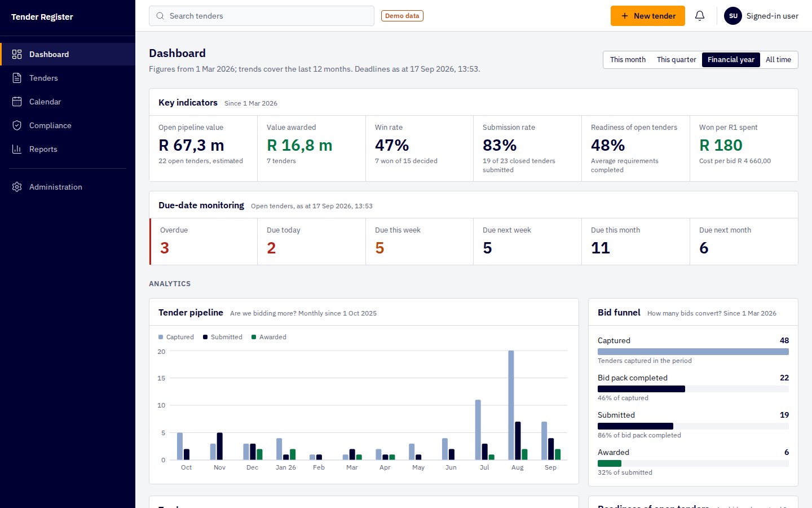Click the Tenders document icon
The image size is (812, 508).
tap(17, 78)
